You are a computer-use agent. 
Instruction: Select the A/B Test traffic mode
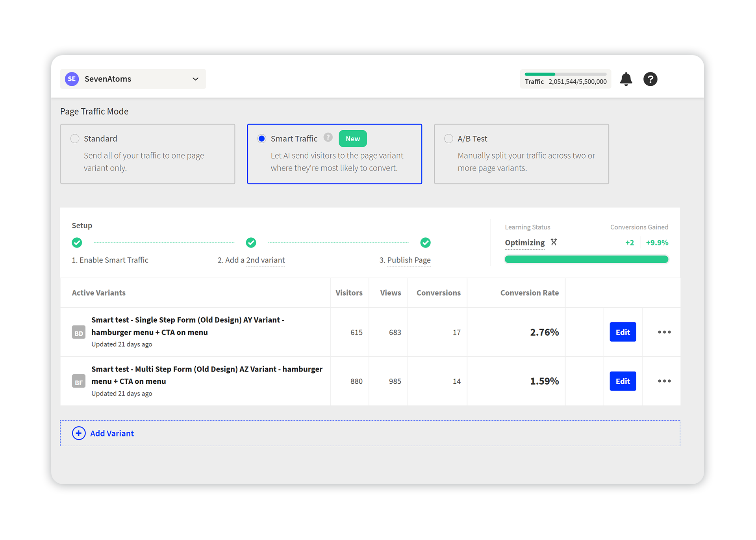click(448, 139)
